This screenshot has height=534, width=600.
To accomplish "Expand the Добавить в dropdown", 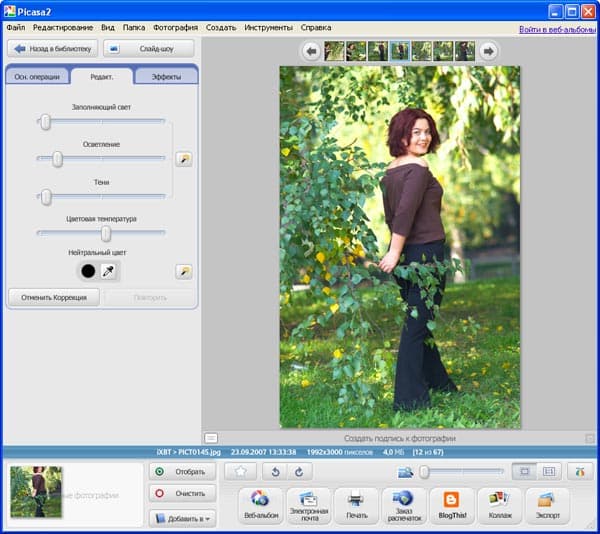I will [181, 518].
